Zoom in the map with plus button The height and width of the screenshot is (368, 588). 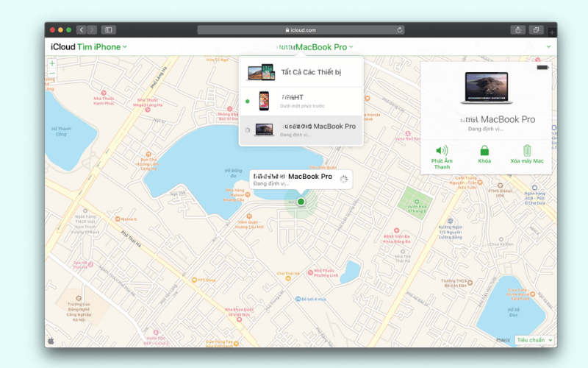52,63
